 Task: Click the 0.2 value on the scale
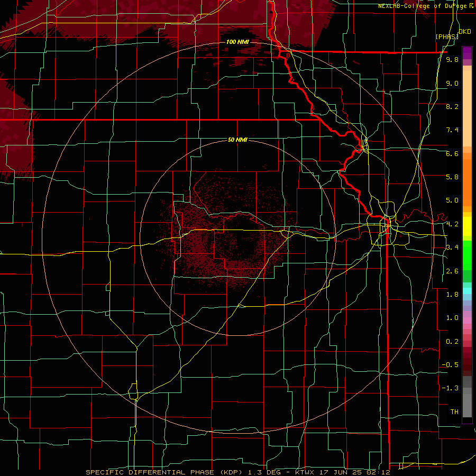coord(452,342)
